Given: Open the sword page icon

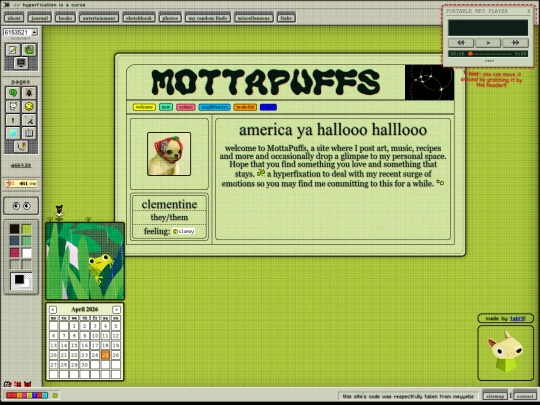Looking at the screenshot, I should tap(29, 120).
